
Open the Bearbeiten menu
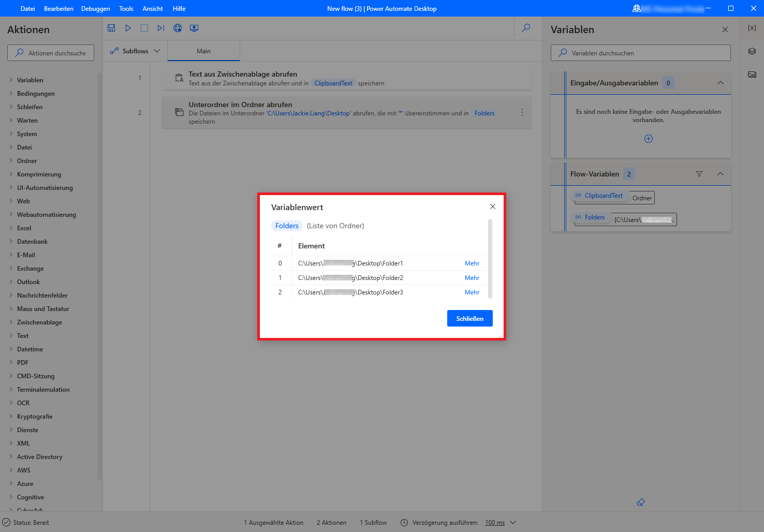(58, 9)
